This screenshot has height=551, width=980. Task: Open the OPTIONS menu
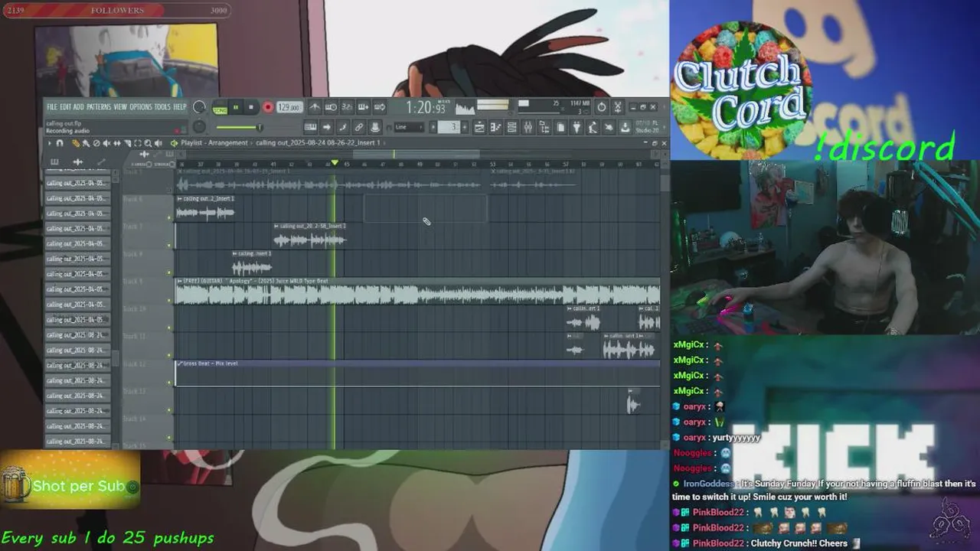141,107
